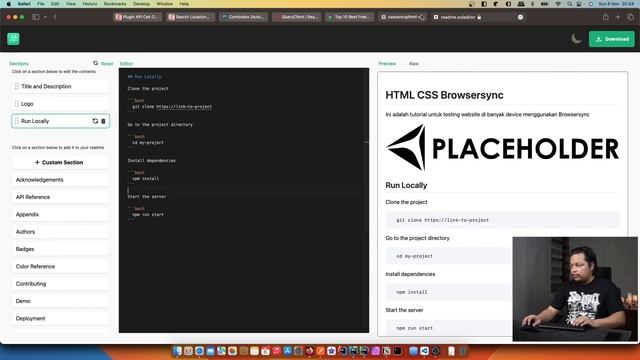Viewport: 640px width, 360px height.
Task: Open the Apple menu
Action: pos(9,4)
